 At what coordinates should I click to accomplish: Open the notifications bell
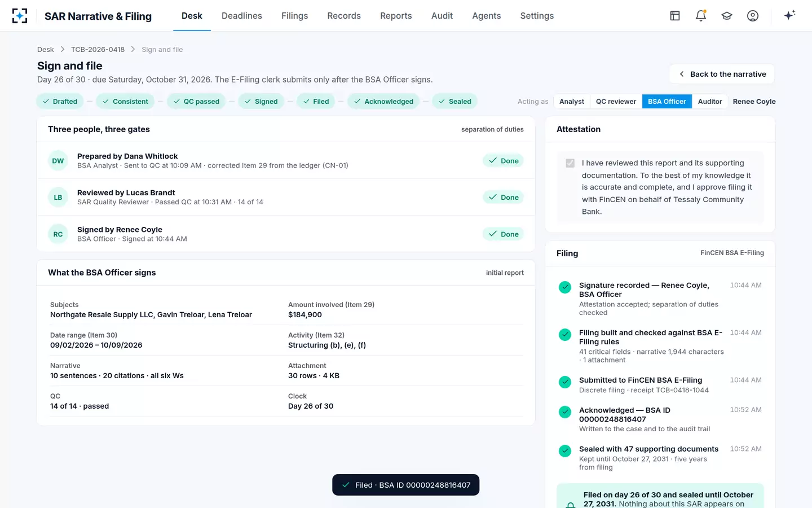[701, 16]
